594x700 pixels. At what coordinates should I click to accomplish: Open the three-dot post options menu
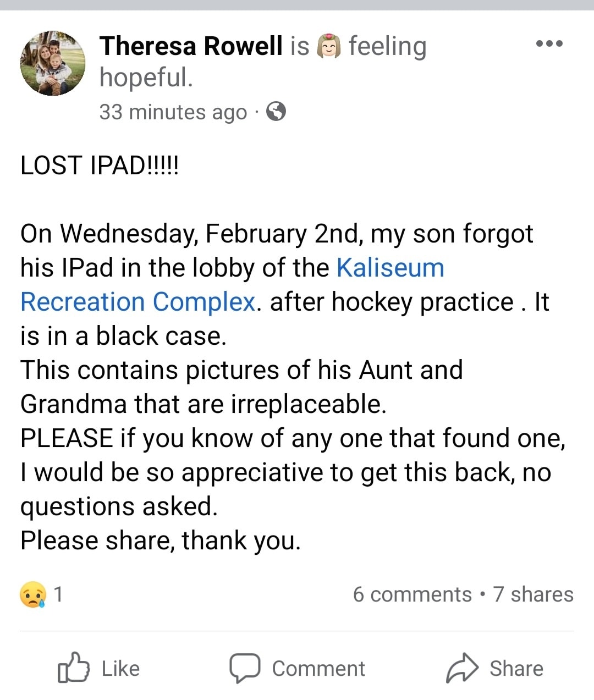point(549,44)
